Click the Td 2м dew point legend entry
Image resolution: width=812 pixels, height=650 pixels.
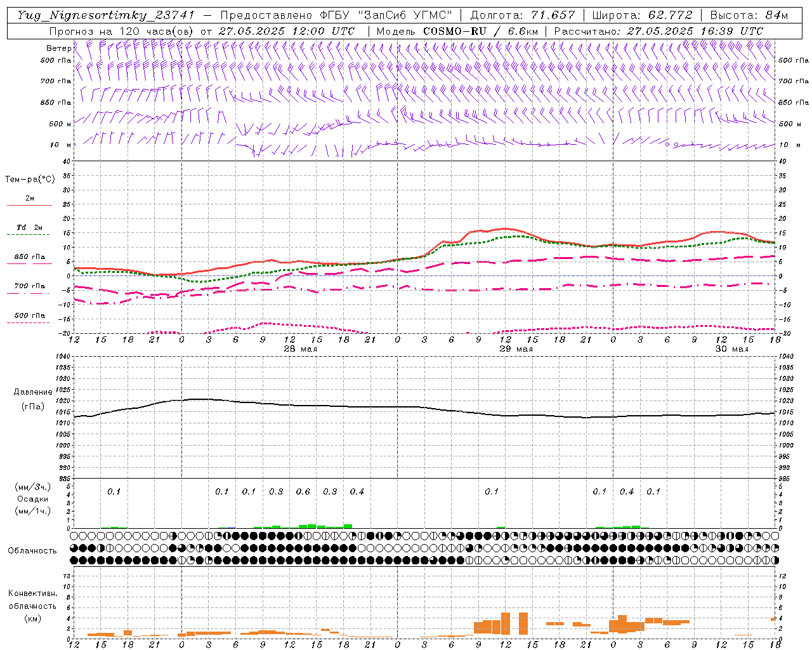[x=29, y=227]
